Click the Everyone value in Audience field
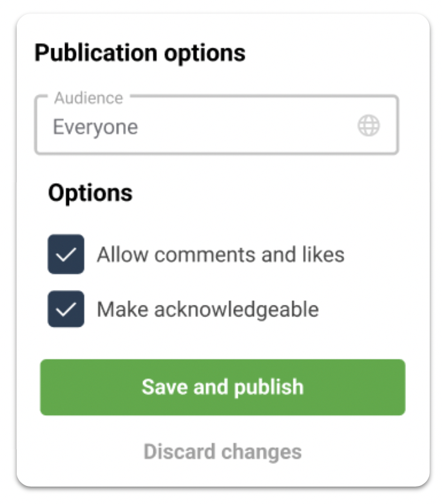This screenshot has width=442, height=504. (x=95, y=127)
